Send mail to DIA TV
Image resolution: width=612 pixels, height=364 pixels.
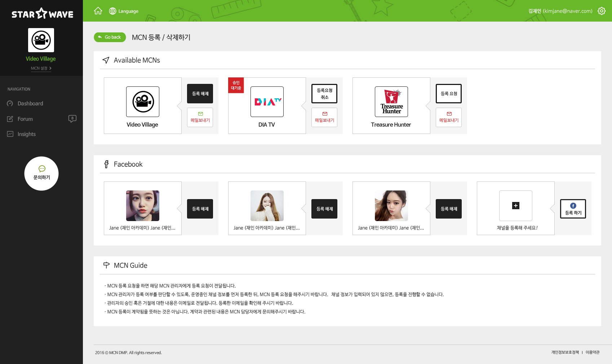tap(324, 117)
